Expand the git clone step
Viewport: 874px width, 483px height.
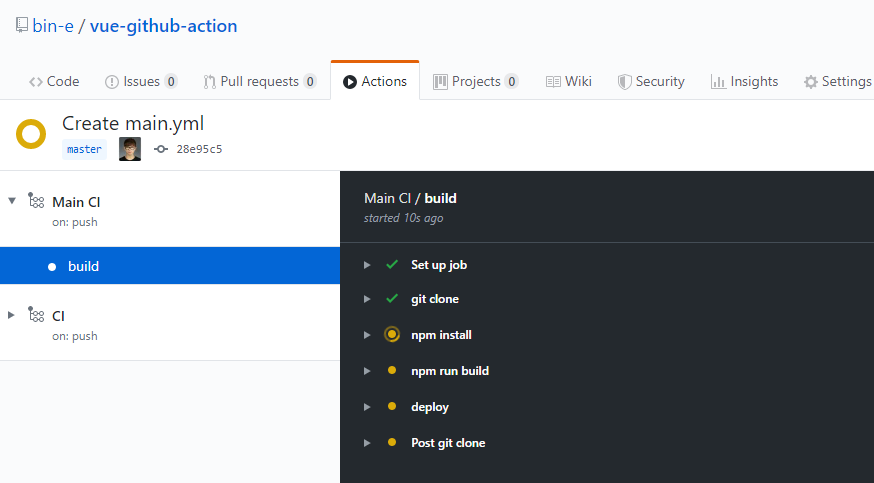367,299
